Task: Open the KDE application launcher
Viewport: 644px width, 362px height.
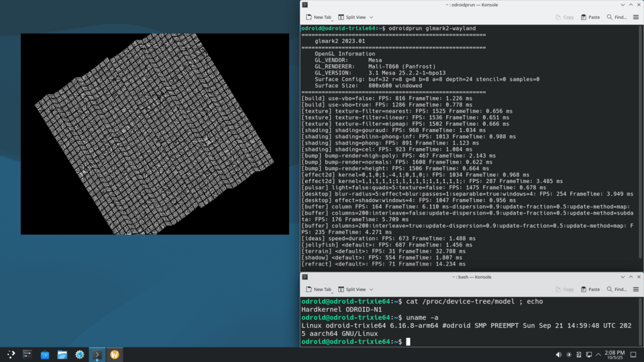Action: 11,354
